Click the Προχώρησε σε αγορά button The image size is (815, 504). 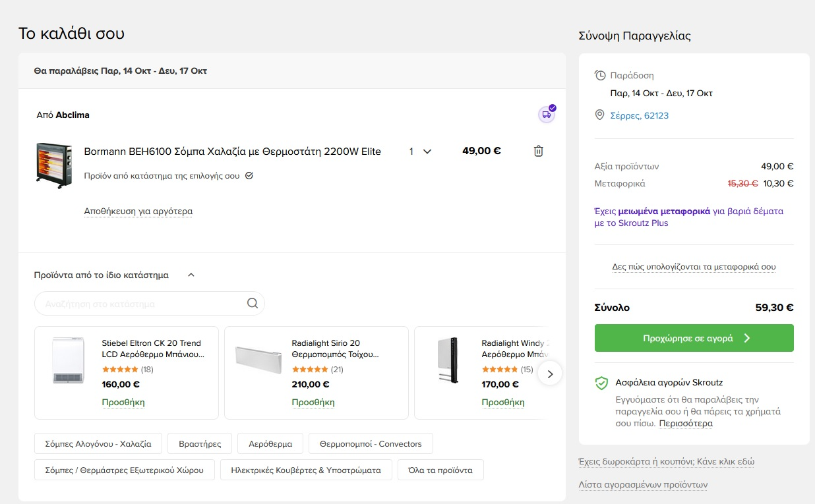coord(694,338)
